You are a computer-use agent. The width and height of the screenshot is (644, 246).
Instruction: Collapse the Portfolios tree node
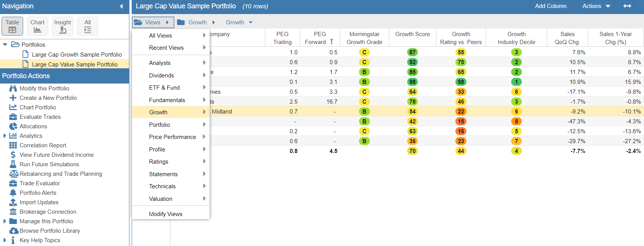tap(5, 44)
